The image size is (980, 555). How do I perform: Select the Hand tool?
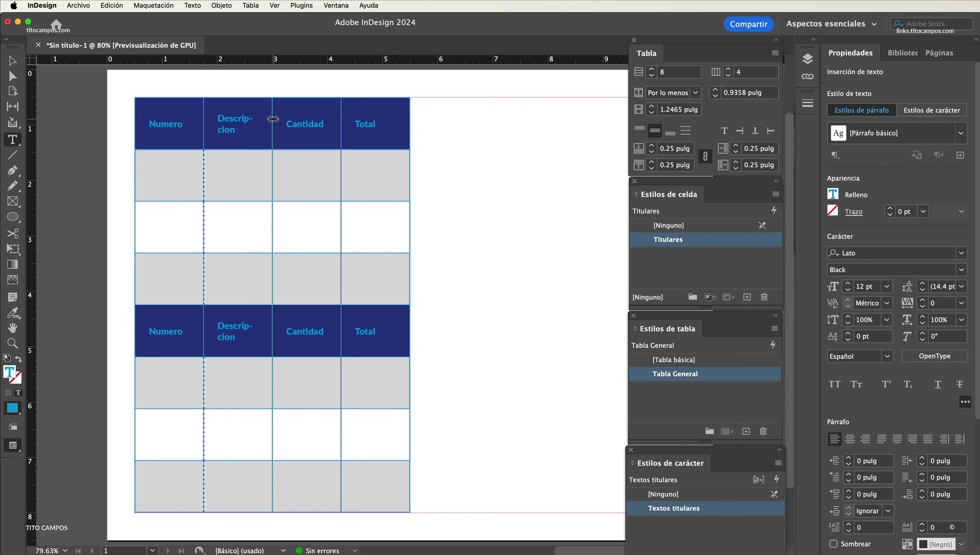pos(12,328)
